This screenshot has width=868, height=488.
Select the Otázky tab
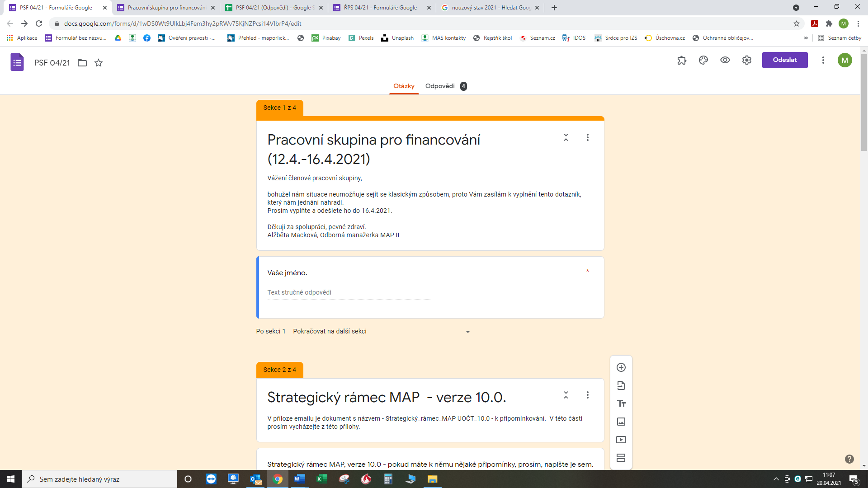404,86
